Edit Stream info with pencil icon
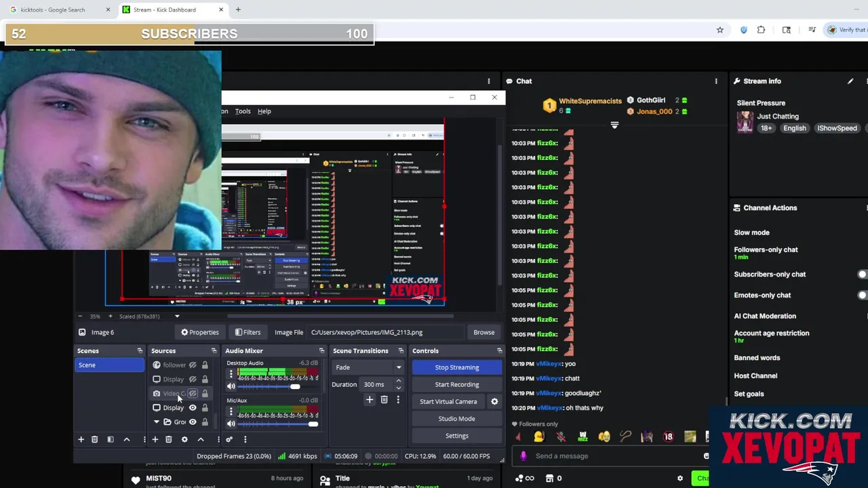Image resolution: width=868 pixels, height=488 pixels. click(850, 81)
